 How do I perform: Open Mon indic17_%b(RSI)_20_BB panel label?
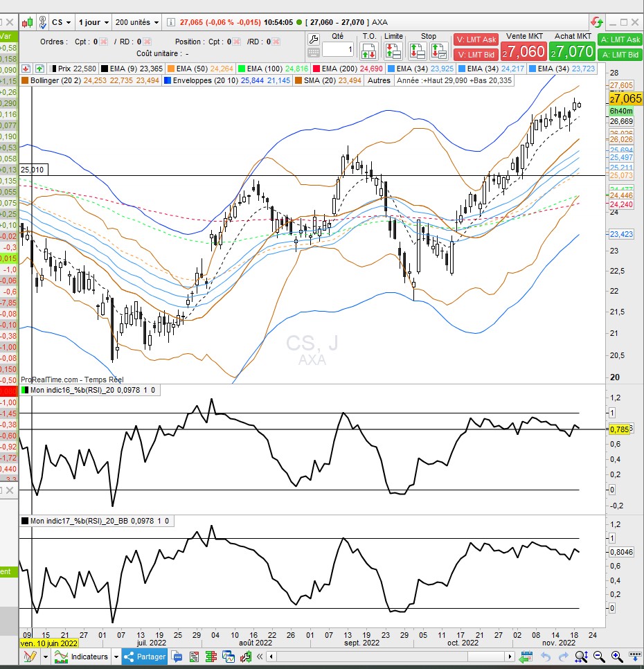(x=96, y=521)
